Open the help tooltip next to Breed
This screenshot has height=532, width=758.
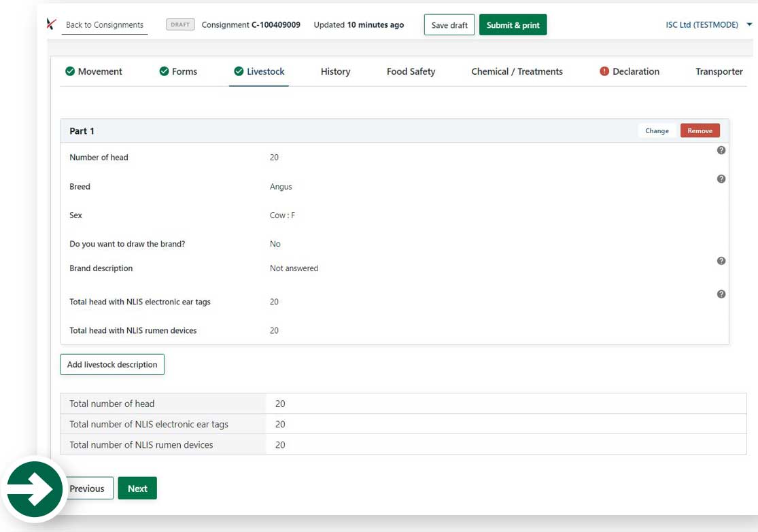pyautogui.click(x=721, y=179)
